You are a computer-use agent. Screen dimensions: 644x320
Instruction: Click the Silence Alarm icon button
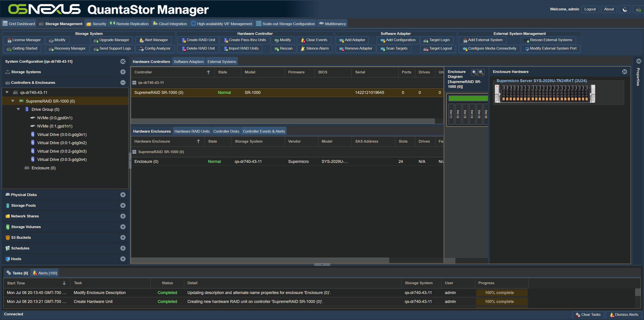303,49
